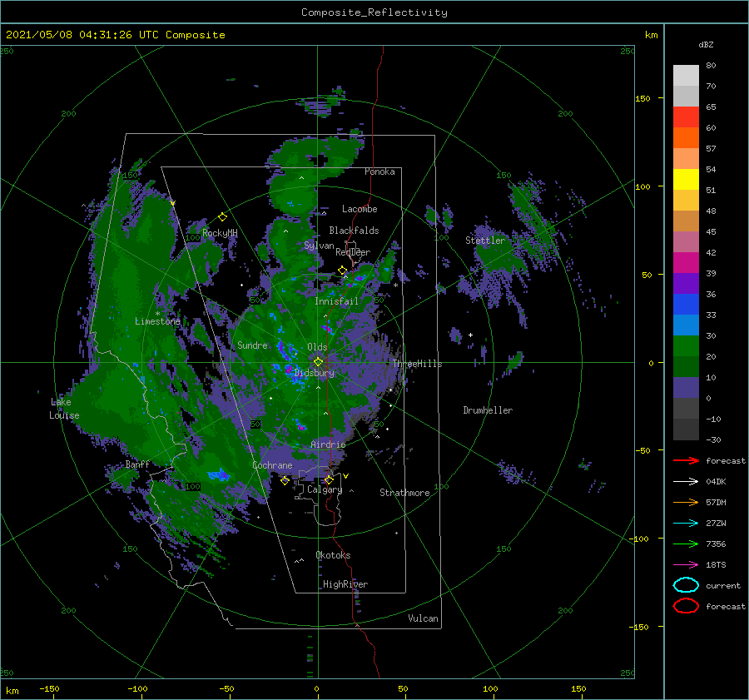
Task: Click the Blackfalds town label
Action: 354,231
